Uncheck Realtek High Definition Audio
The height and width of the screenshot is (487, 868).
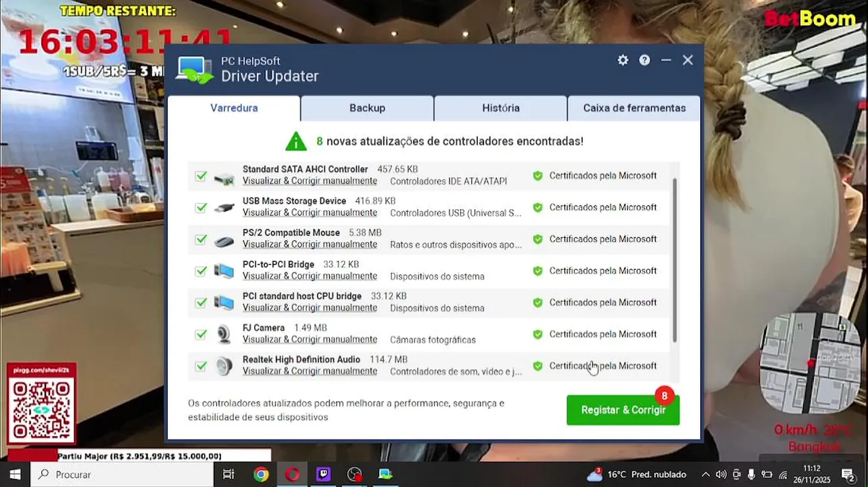click(201, 366)
